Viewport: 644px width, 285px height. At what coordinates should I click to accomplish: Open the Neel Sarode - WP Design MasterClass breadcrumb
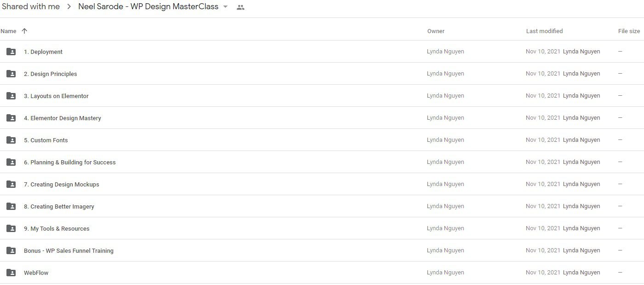pyautogui.click(x=148, y=6)
